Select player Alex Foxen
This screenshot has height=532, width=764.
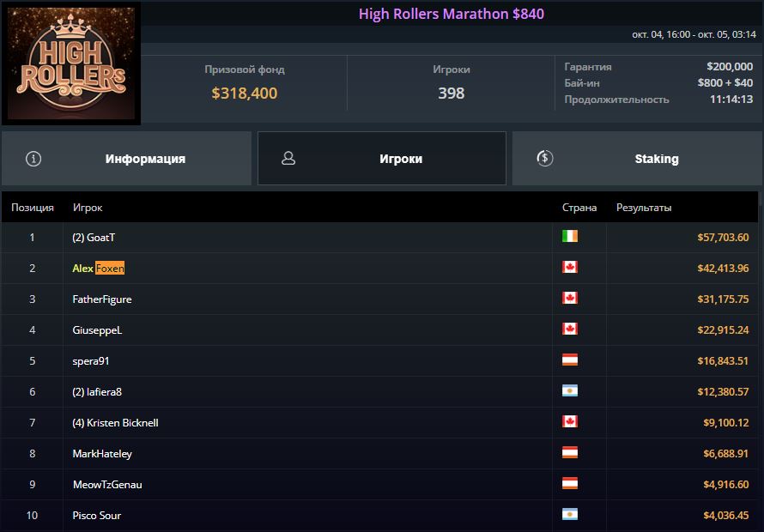pyautogui.click(x=99, y=268)
